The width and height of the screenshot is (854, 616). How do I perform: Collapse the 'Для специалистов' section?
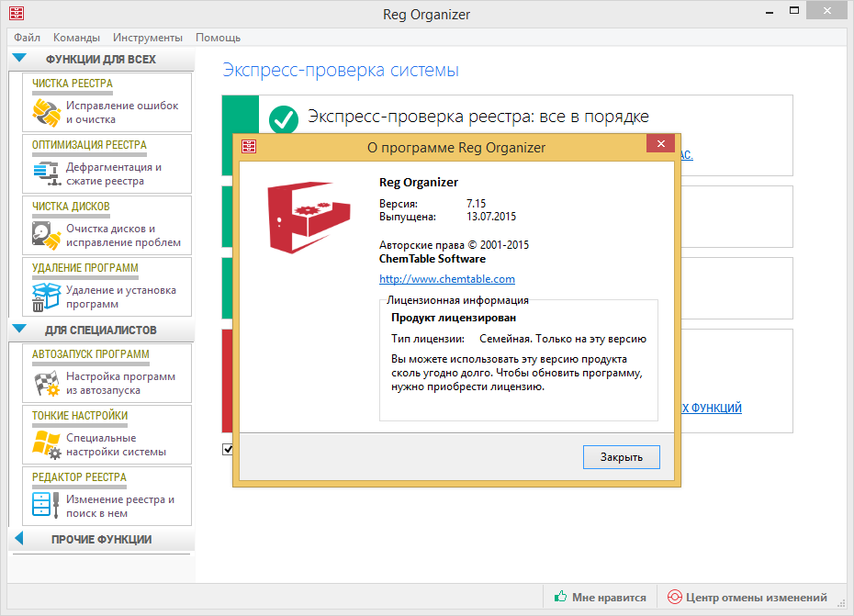click(19, 330)
